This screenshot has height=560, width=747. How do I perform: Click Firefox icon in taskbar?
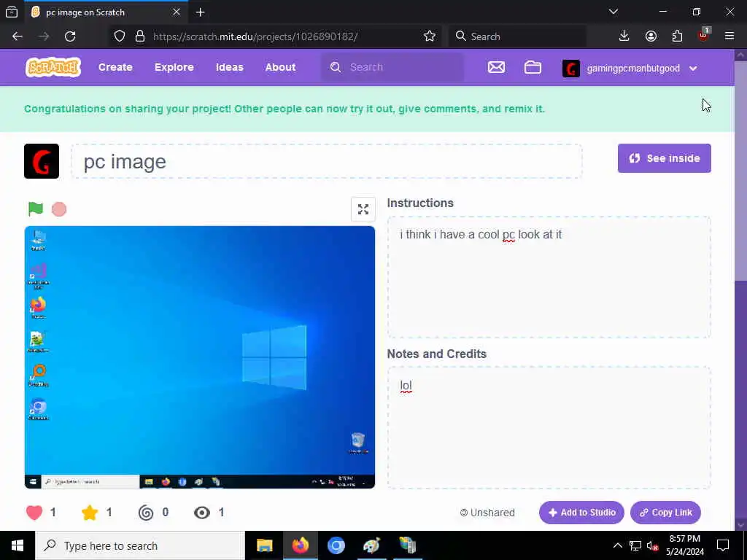pos(300,545)
